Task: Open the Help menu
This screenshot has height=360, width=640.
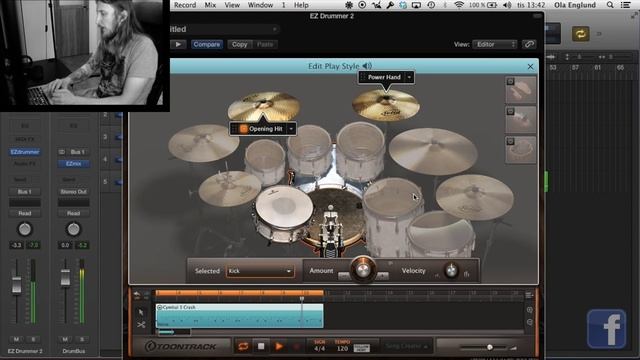Action: 301,5
